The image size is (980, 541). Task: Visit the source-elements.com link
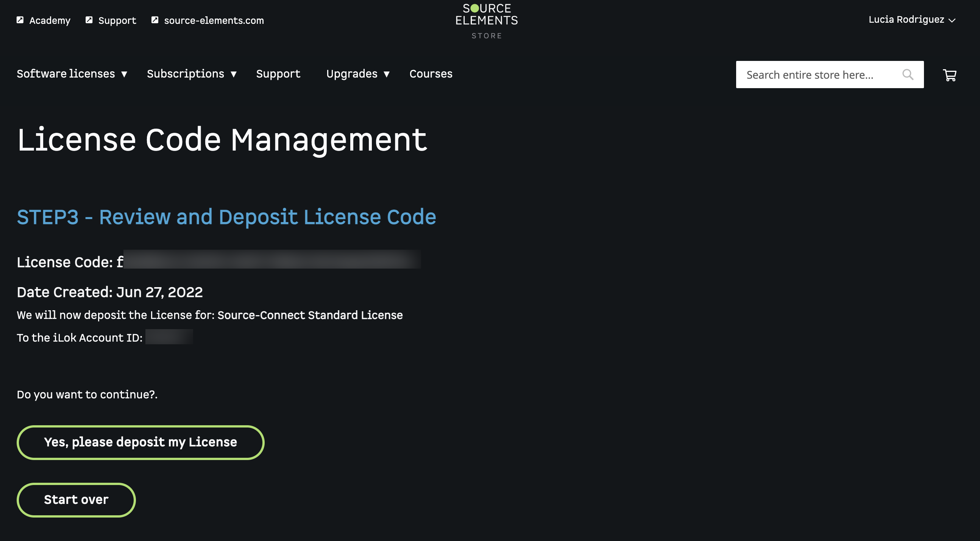point(214,20)
